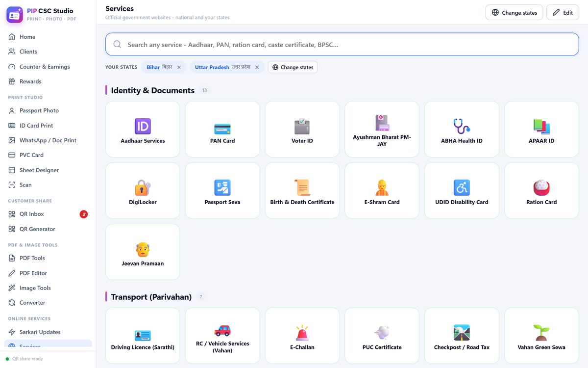This screenshot has width=588, height=368.
Task: Open the PUC Certificate smoke icon
Action: (x=382, y=333)
